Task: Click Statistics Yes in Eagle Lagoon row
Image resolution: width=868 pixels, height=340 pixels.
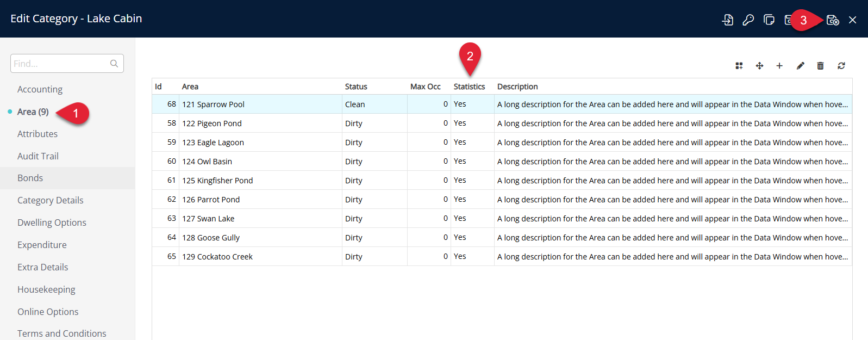Action: click(x=460, y=142)
